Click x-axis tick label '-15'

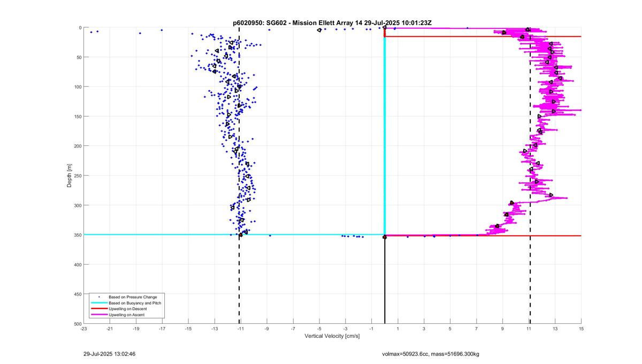coord(188,329)
